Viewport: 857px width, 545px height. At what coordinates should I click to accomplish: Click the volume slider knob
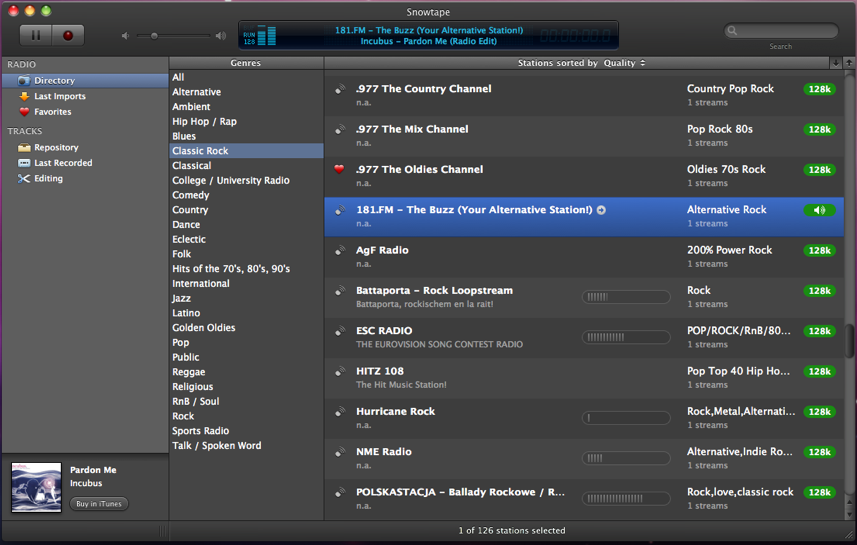[153, 36]
